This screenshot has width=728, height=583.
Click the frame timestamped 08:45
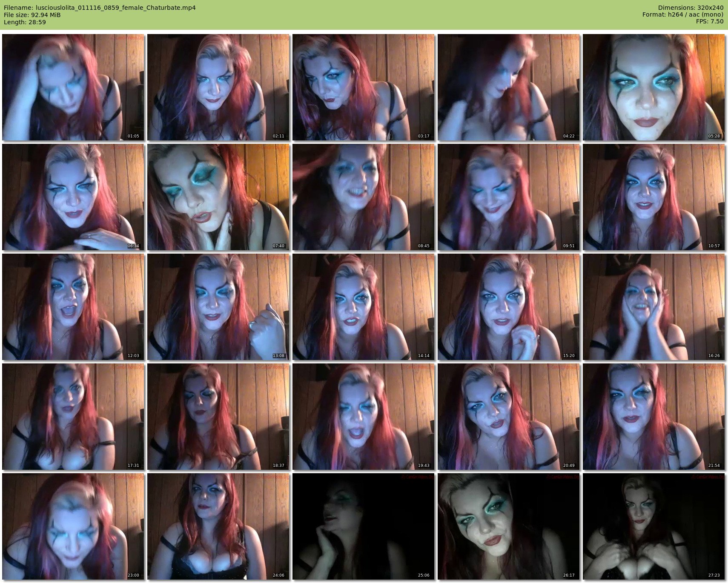coord(364,197)
